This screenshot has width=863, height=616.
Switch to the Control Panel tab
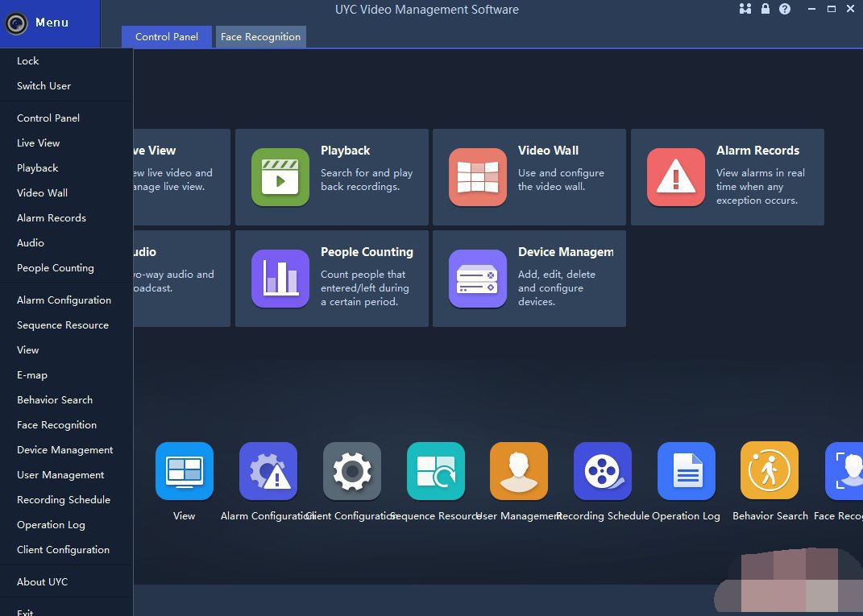(167, 37)
